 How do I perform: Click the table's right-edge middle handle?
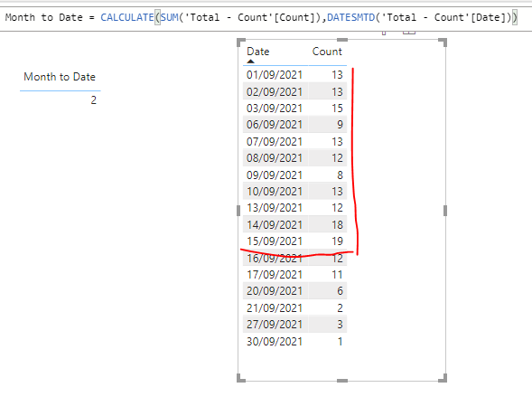[x=445, y=211]
